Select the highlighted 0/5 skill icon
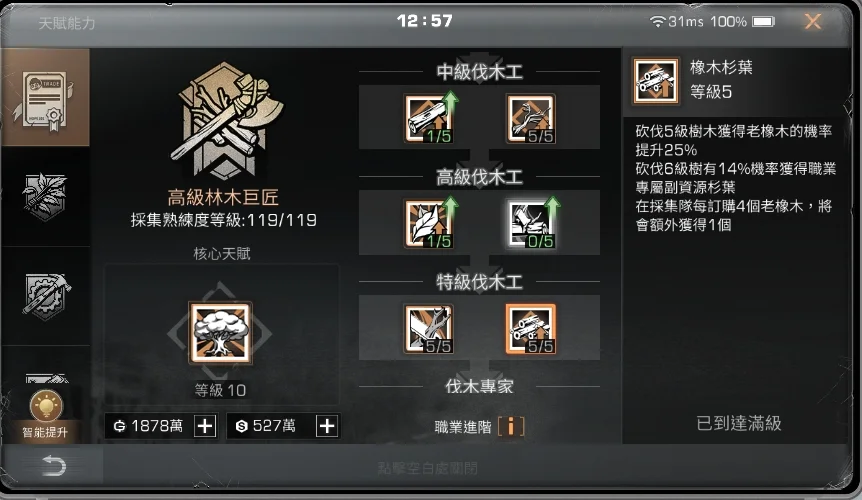 (x=531, y=224)
